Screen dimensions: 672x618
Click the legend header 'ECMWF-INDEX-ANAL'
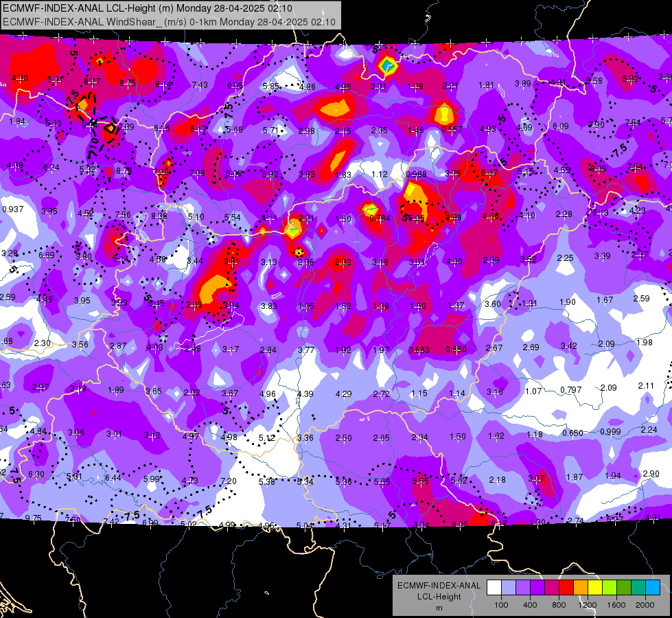tap(439, 586)
